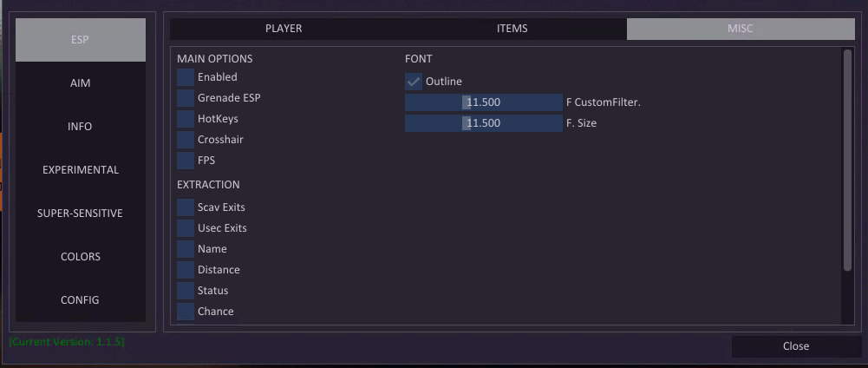Go to the COLORS section
Screen dimensions: 868x368
(81, 257)
